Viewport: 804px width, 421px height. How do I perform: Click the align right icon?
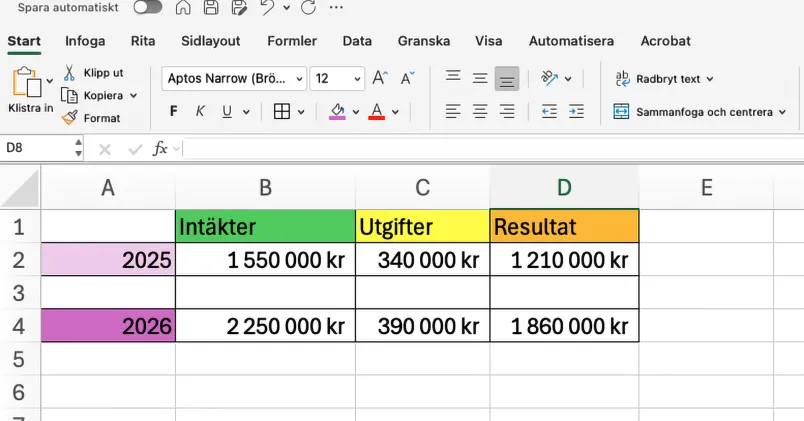(x=507, y=111)
